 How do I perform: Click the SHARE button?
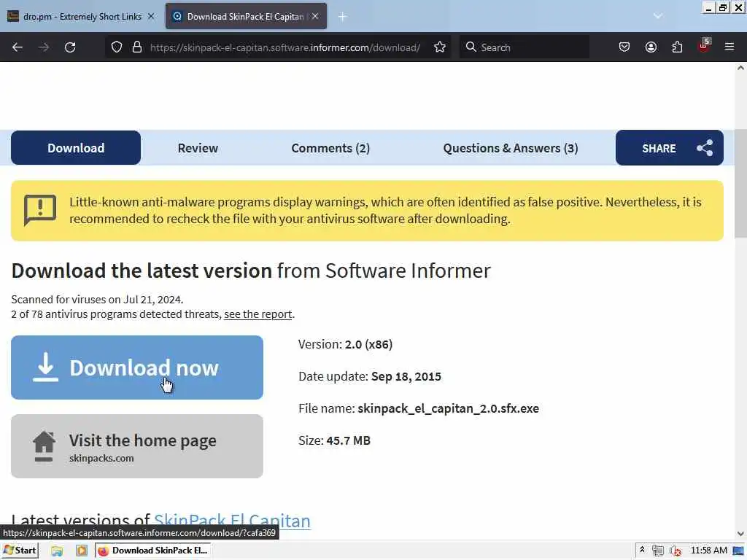coord(670,148)
